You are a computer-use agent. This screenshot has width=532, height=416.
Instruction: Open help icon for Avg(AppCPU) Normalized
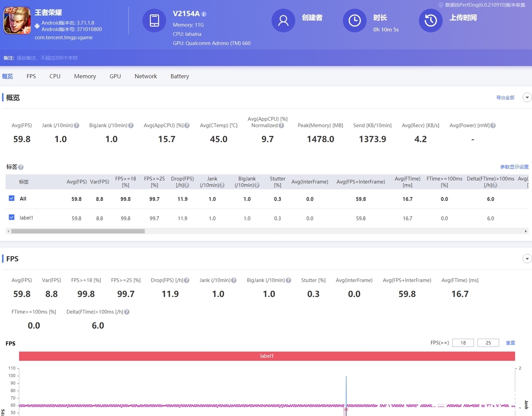click(x=281, y=125)
